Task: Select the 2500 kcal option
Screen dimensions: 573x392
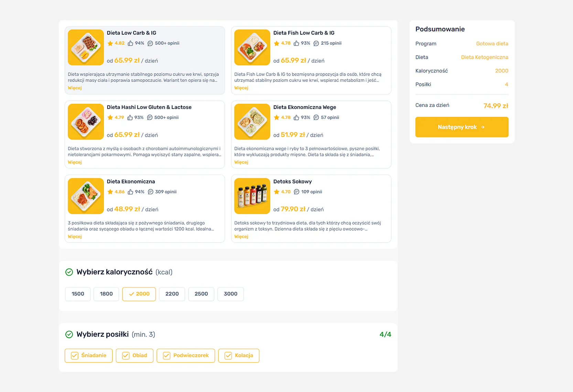Action: [x=201, y=294]
